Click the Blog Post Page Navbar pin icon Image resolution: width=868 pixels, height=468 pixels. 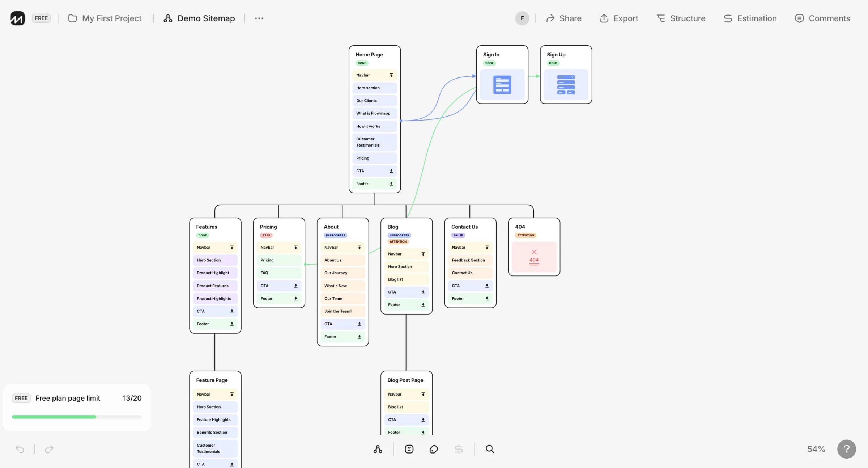tap(423, 394)
